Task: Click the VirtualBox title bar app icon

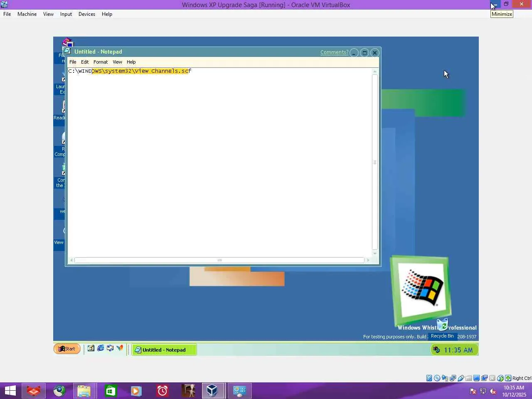Action: coord(4,5)
